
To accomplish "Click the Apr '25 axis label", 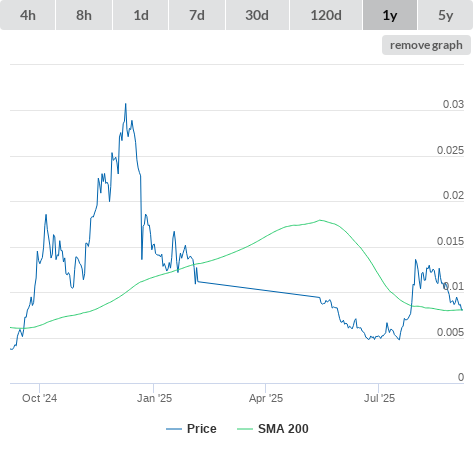I will [266, 398].
